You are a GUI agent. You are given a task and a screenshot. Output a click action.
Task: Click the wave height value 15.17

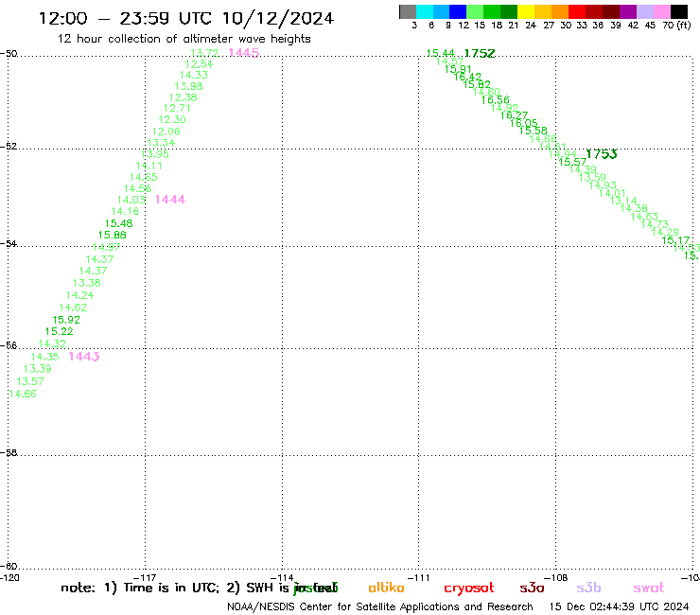675,240
